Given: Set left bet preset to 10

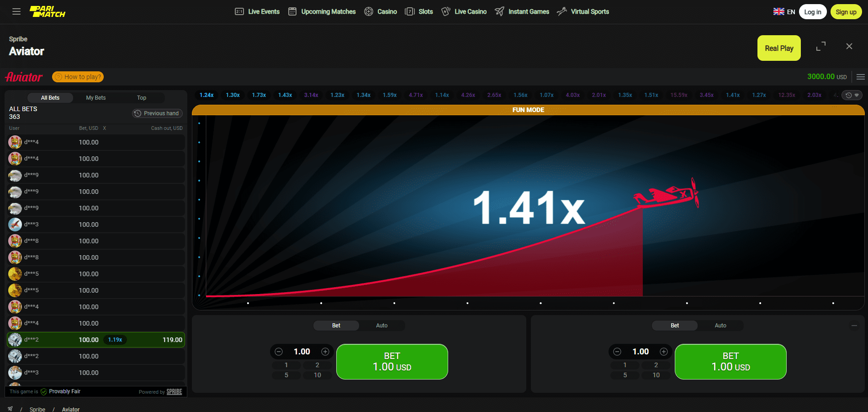Looking at the screenshot, I should 318,375.
